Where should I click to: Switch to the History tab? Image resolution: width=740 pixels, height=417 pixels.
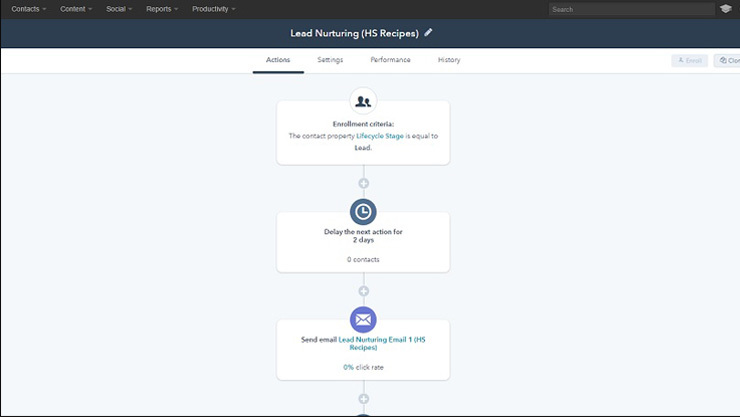pos(449,60)
